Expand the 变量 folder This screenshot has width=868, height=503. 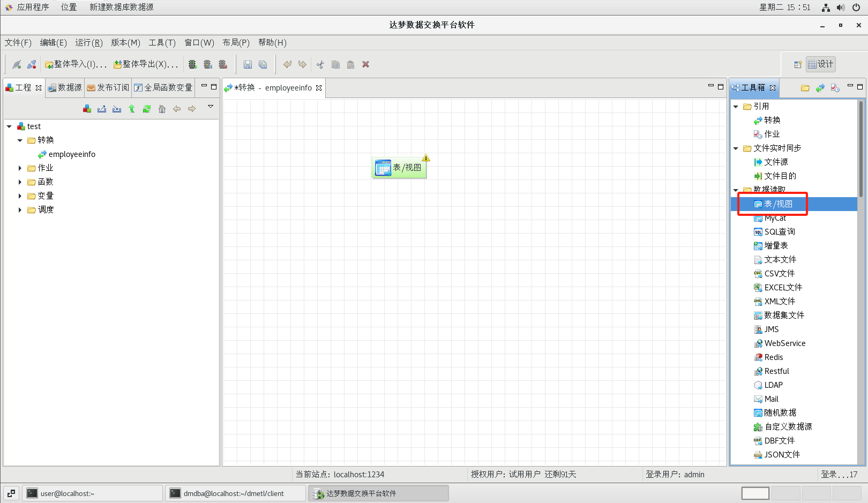tap(20, 196)
